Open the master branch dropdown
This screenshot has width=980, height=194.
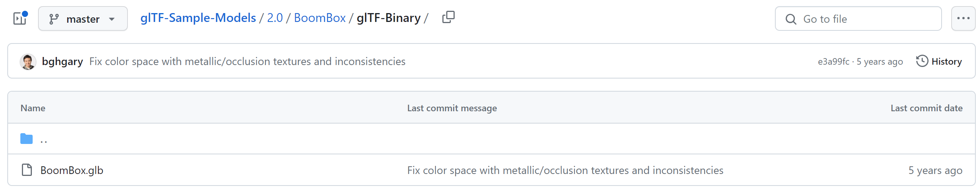pyautogui.click(x=83, y=18)
